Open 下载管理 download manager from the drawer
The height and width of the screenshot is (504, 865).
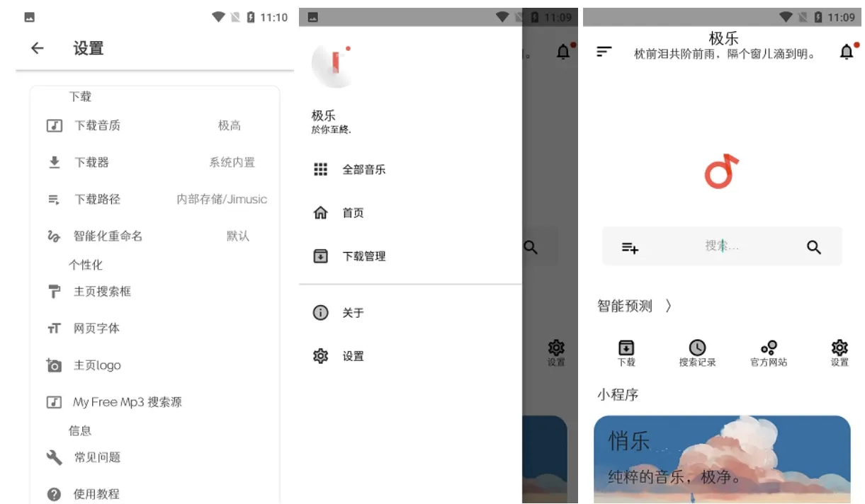[321, 256]
